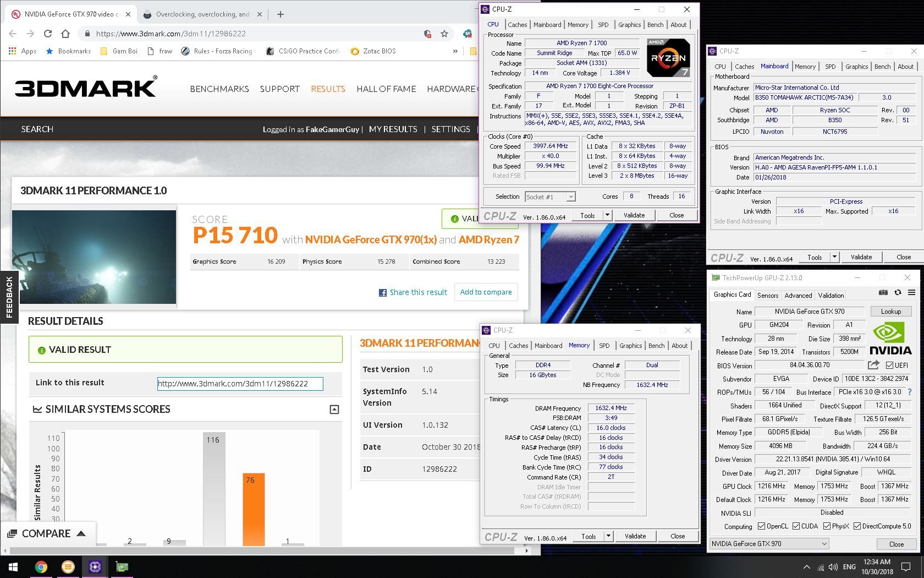Open the CS:GO Practice Config bookmark
Image resolution: width=924 pixels, height=578 pixels.
tap(303, 51)
